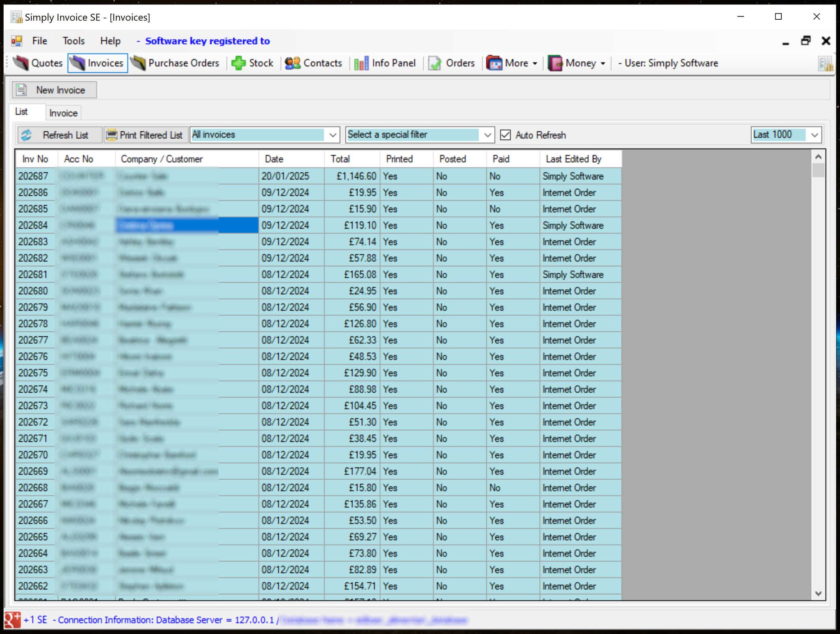Image resolution: width=840 pixels, height=634 pixels.
Task: Sort by the Posted column header
Action: point(460,159)
